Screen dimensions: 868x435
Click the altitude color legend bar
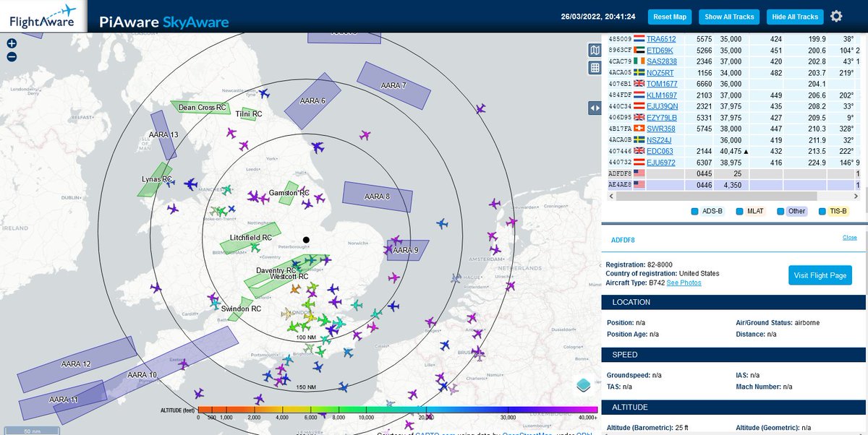click(x=398, y=410)
